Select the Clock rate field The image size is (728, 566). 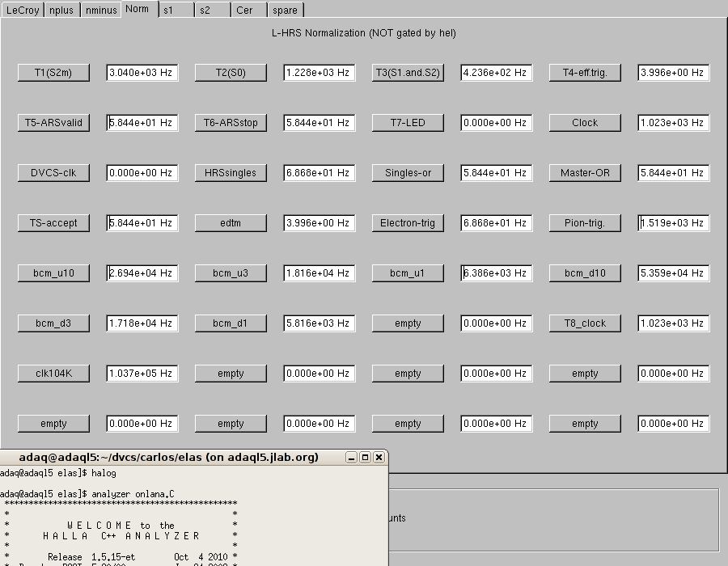674,123
